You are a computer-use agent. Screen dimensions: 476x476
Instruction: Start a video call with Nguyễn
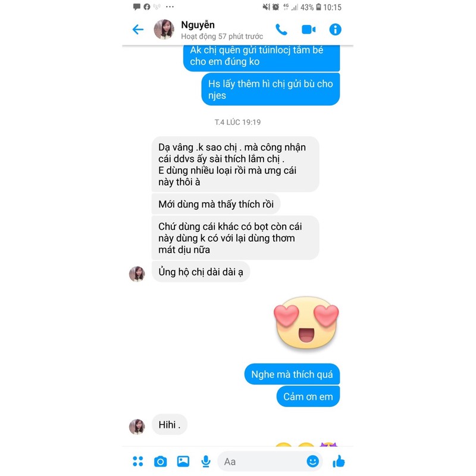coord(308,29)
